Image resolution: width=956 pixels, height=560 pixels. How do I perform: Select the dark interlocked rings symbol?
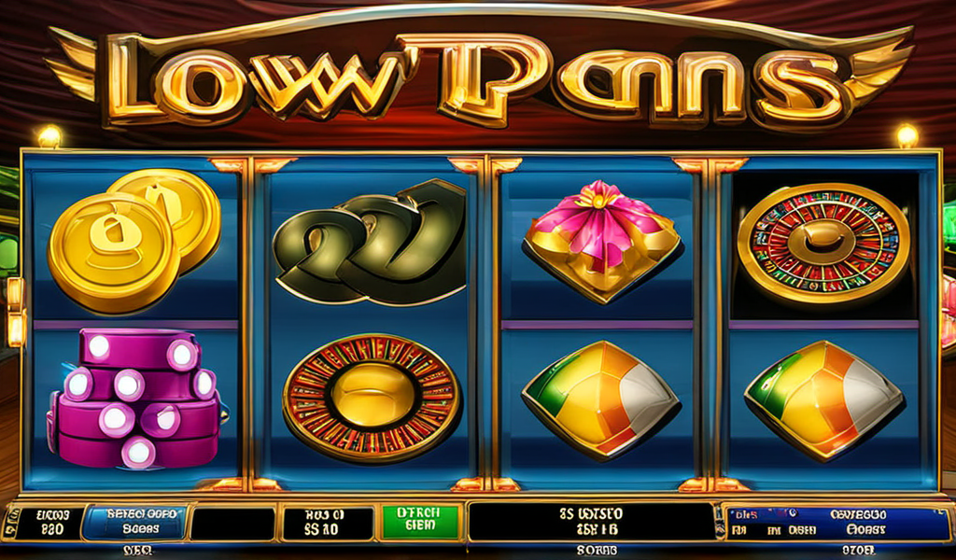coord(371,244)
